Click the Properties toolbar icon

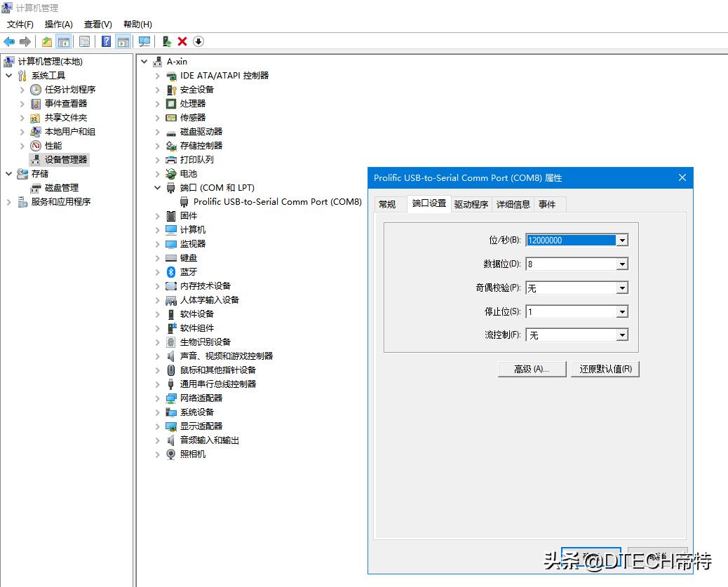click(x=84, y=41)
